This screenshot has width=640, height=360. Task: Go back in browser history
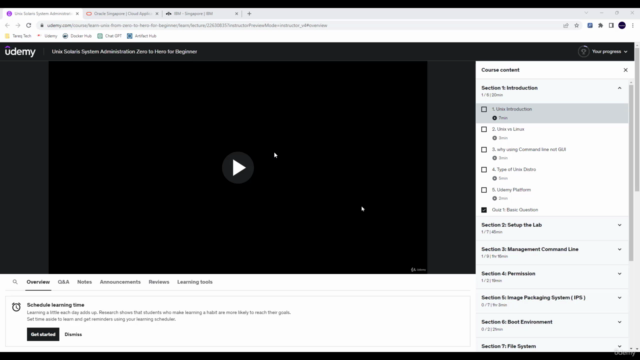point(7,25)
